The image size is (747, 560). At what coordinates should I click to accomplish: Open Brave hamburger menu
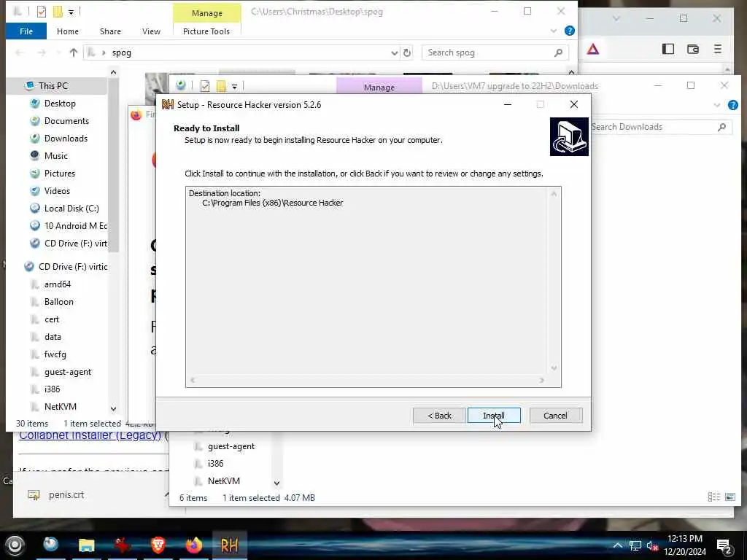(x=718, y=49)
